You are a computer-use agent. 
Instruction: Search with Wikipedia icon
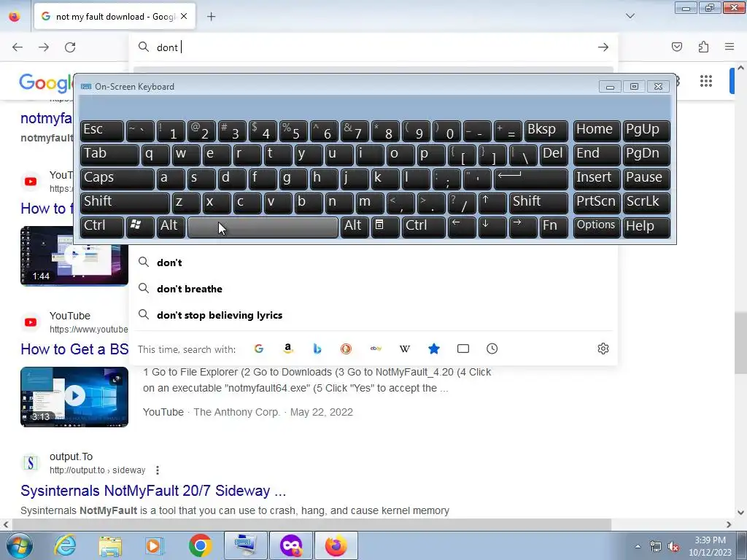click(x=404, y=349)
